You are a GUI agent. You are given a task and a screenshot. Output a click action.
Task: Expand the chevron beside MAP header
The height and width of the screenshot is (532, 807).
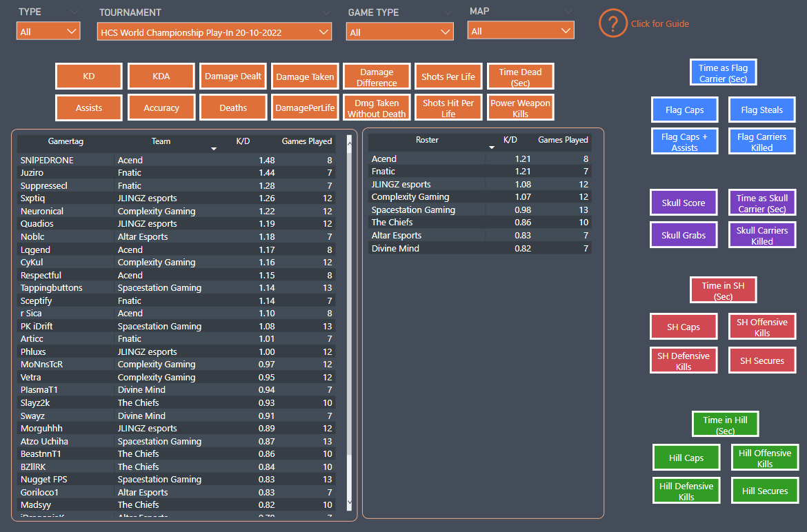pos(569,11)
